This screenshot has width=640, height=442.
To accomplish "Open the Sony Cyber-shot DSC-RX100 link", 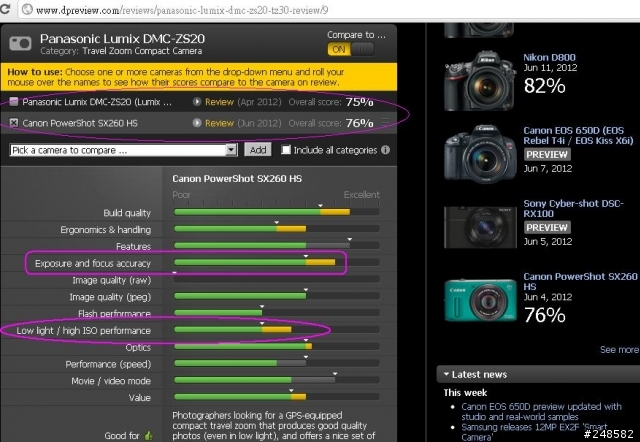I will (x=573, y=209).
